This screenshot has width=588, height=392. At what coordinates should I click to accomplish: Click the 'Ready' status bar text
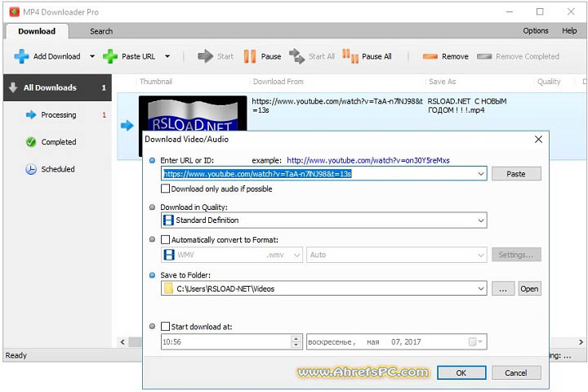[16, 355]
